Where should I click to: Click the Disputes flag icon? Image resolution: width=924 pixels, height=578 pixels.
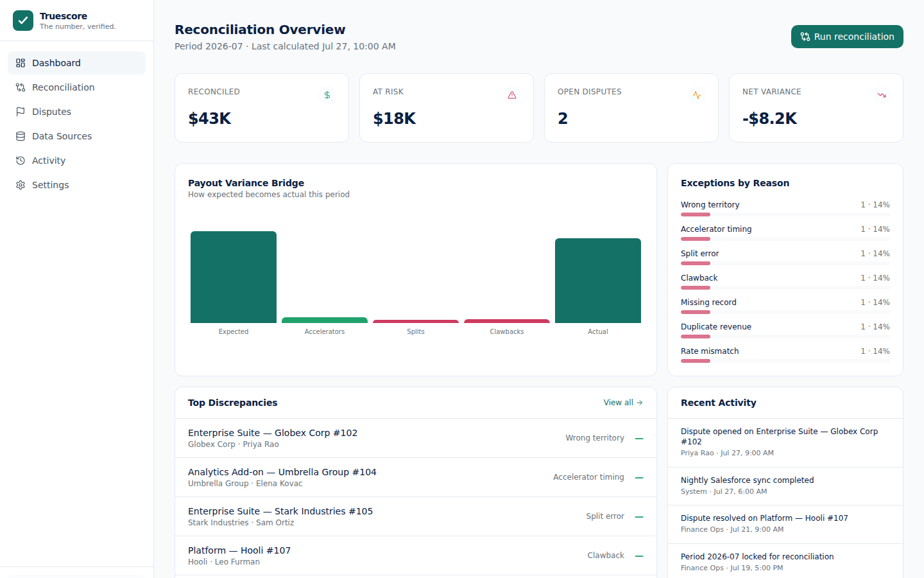pyautogui.click(x=21, y=112)
